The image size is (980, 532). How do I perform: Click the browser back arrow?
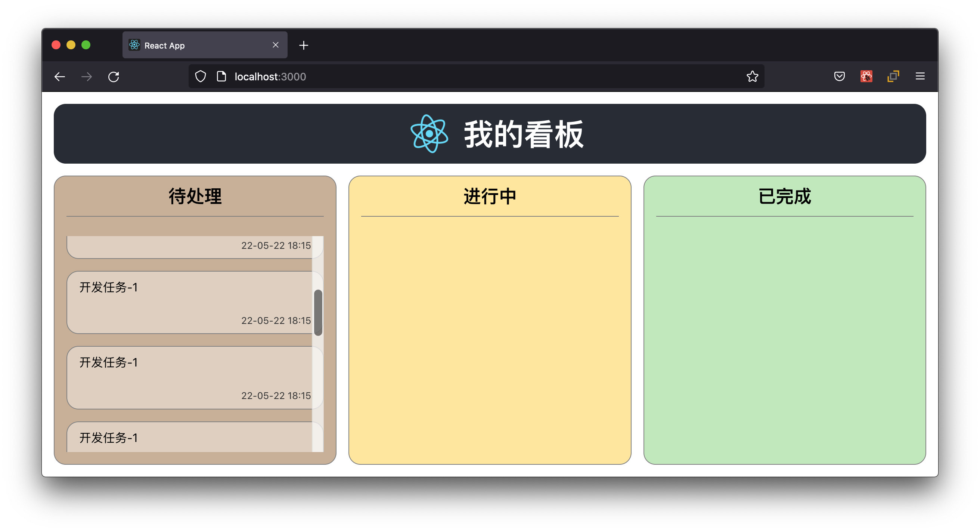pos(60,77)
